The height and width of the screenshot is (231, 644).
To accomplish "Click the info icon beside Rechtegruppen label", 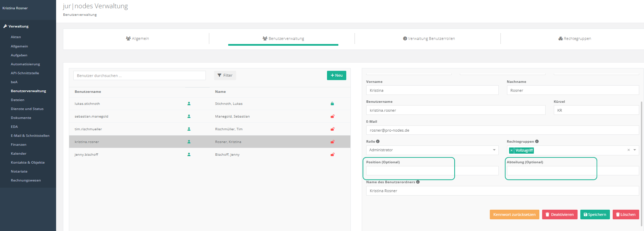I will tap(537, 141).
